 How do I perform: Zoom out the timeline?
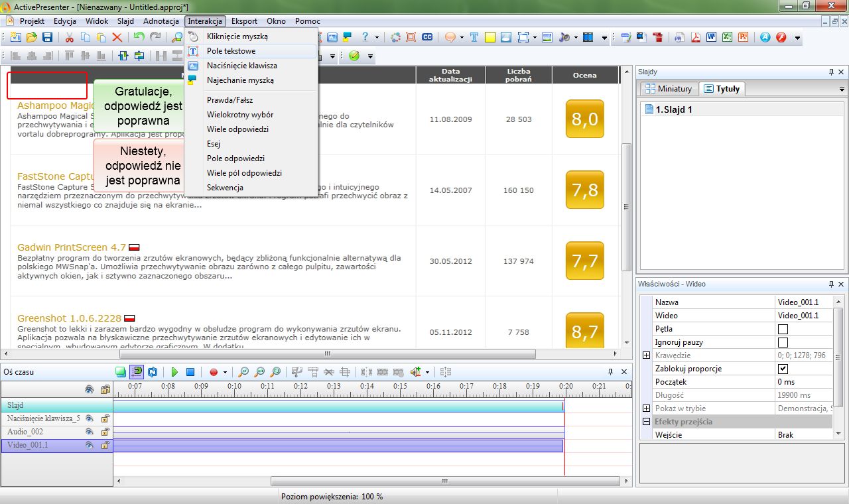(243, 372)
